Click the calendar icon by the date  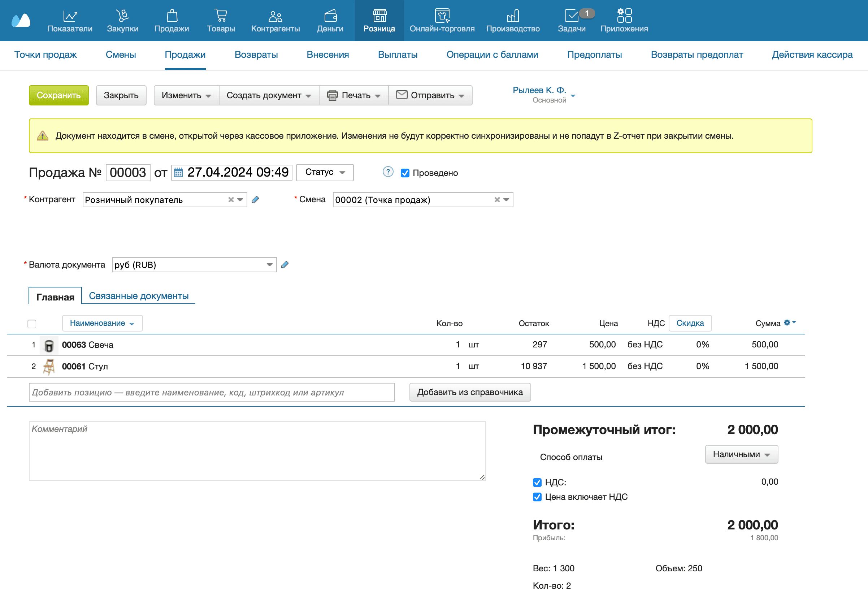pos(178,173)
